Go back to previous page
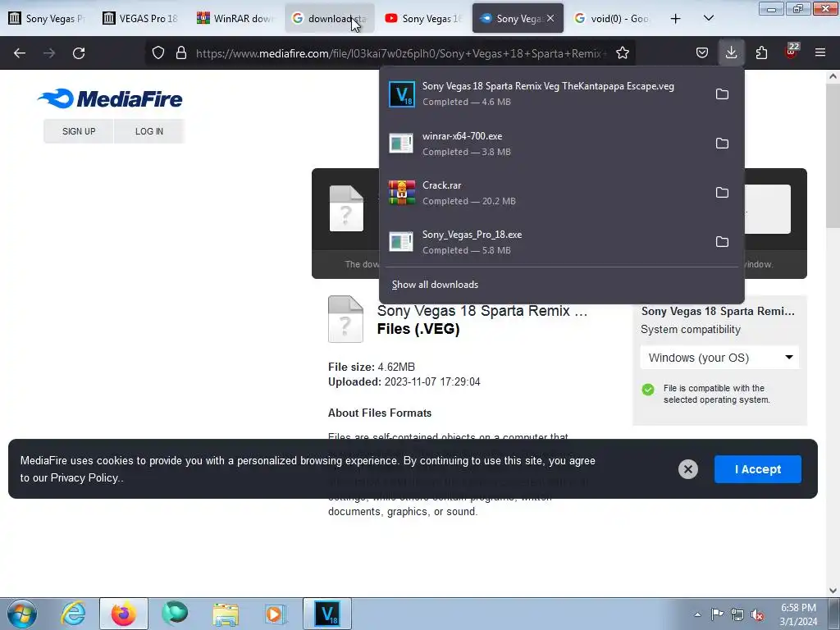The image size is (840, 630). [x=20, y=53]
